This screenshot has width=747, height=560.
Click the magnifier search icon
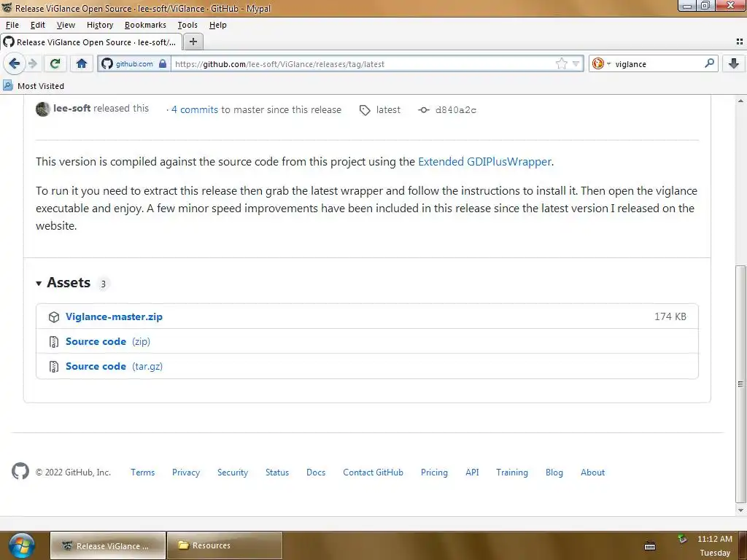tap(709, 63)
